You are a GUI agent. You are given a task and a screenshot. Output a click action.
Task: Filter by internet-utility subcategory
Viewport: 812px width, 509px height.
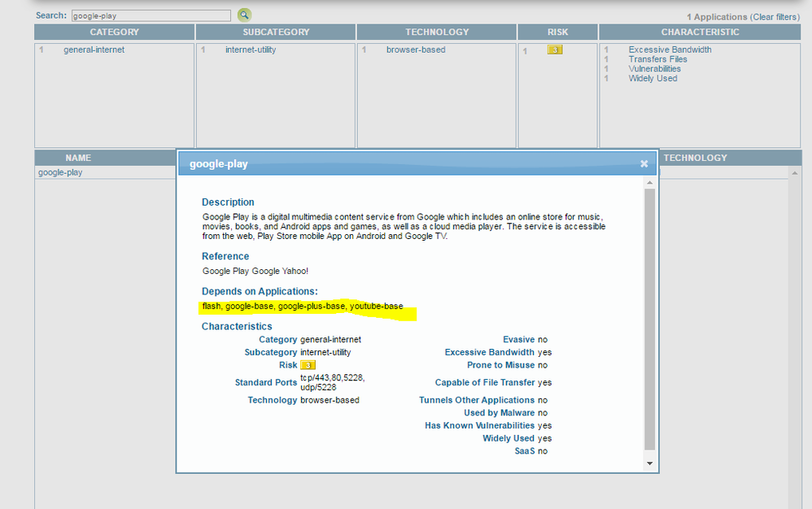point(251,50)
